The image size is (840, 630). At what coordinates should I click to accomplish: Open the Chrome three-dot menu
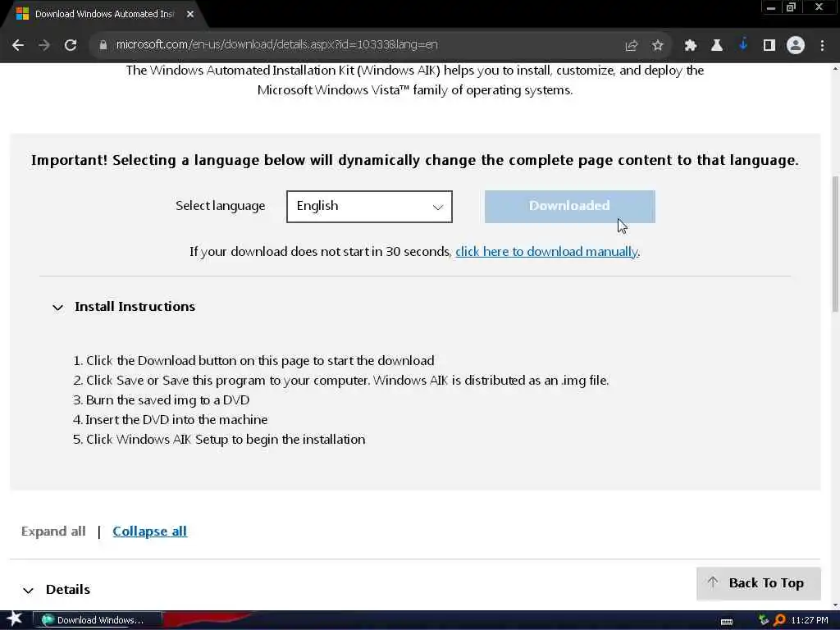point(822,46)
